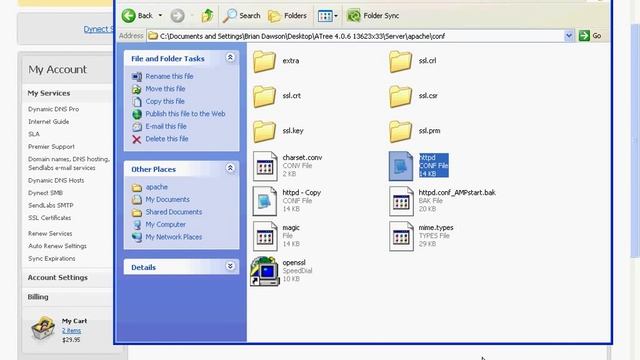Open My Documents in Other Places
The image size is (640, 360).
(167, 200)
